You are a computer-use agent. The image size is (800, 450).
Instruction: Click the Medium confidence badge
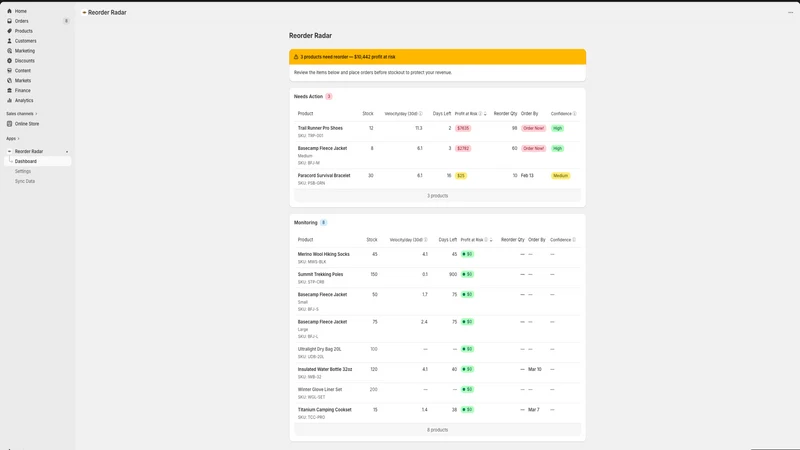click(560, 176)
